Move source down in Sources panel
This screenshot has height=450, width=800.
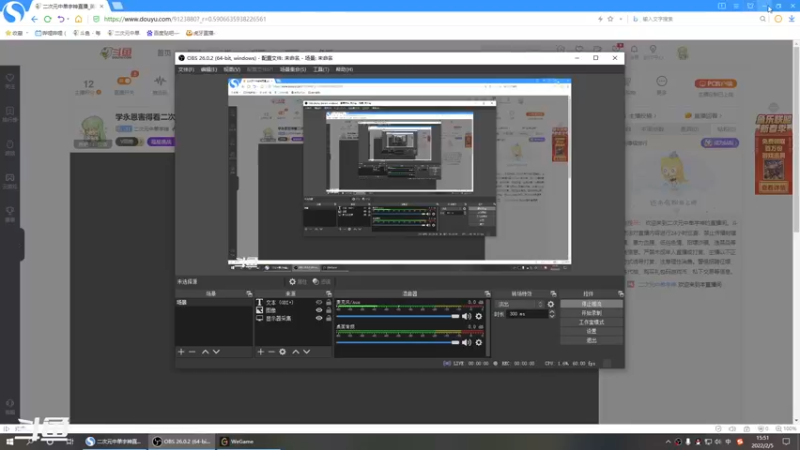click(x=307, y=352)
